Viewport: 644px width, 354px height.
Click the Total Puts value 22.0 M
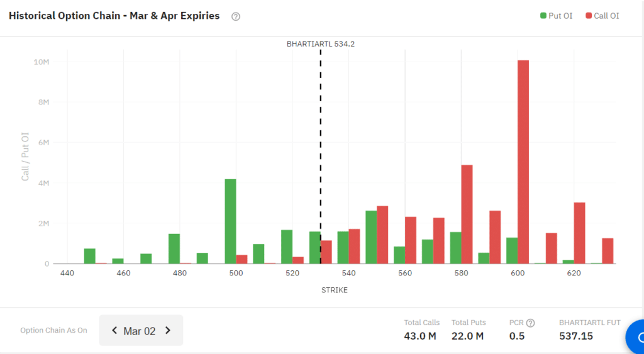click(467, 336)
